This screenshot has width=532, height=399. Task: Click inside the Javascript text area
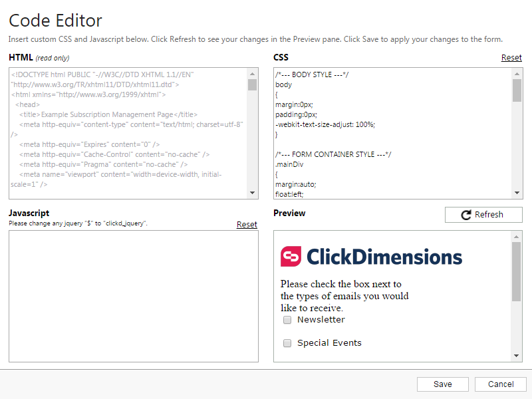pos(134,296)
